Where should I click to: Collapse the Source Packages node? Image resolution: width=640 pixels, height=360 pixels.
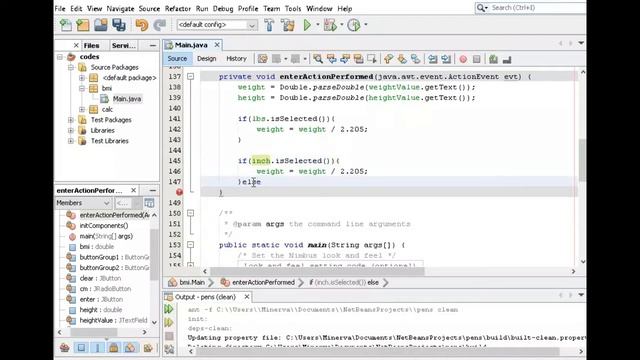[71, 67]
